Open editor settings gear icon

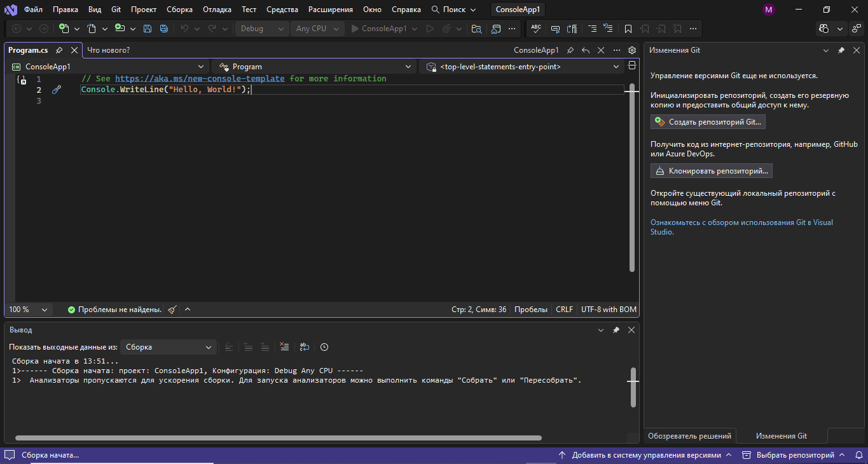[x=631, y=50]
